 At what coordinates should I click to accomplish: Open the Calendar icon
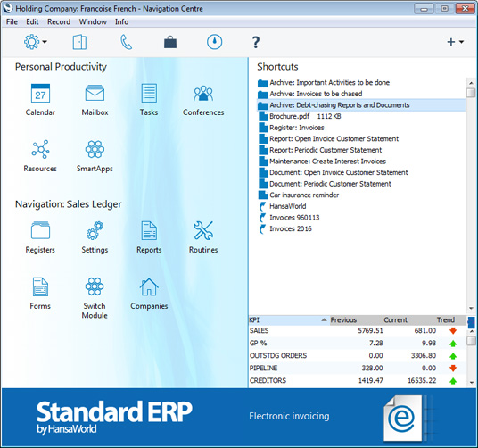(40, 94)
